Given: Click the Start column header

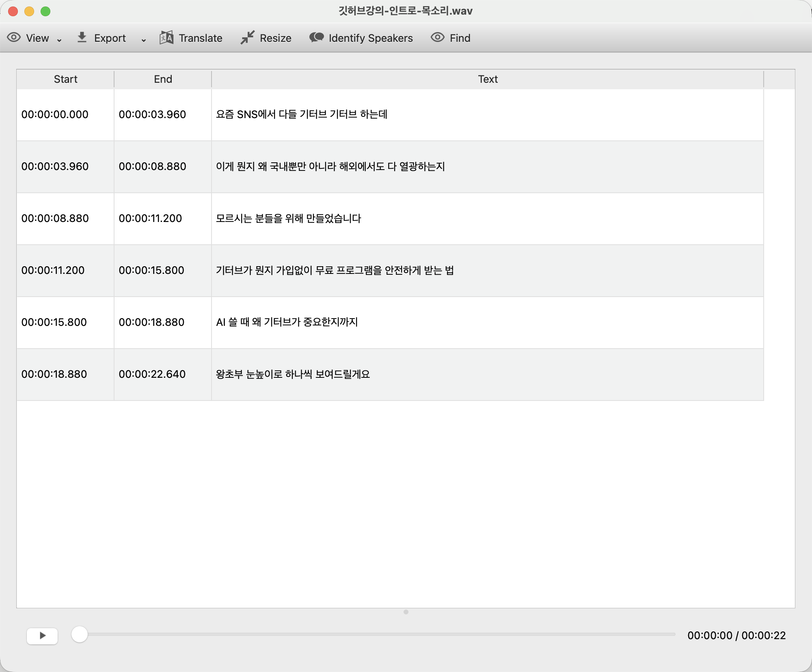Looking at the screenshot, I should (65, 79).
